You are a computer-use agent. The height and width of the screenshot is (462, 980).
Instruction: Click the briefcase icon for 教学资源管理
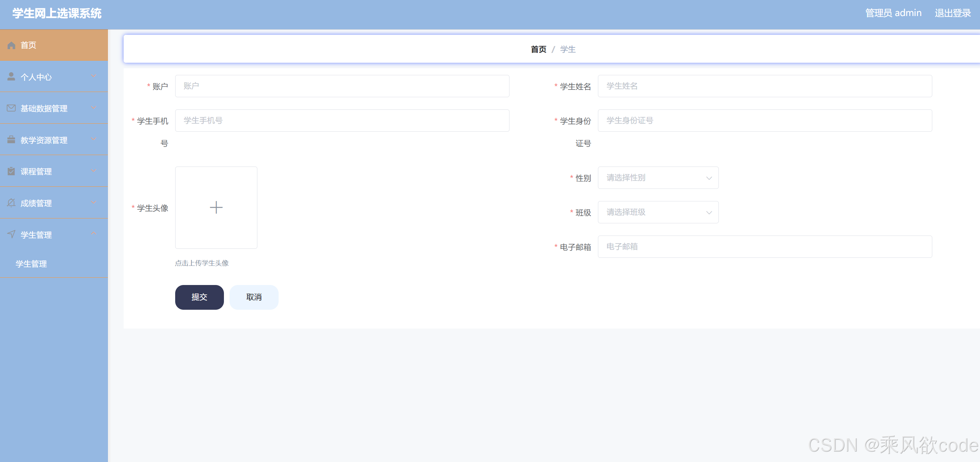pyautogui.click(x=11, y=140)
